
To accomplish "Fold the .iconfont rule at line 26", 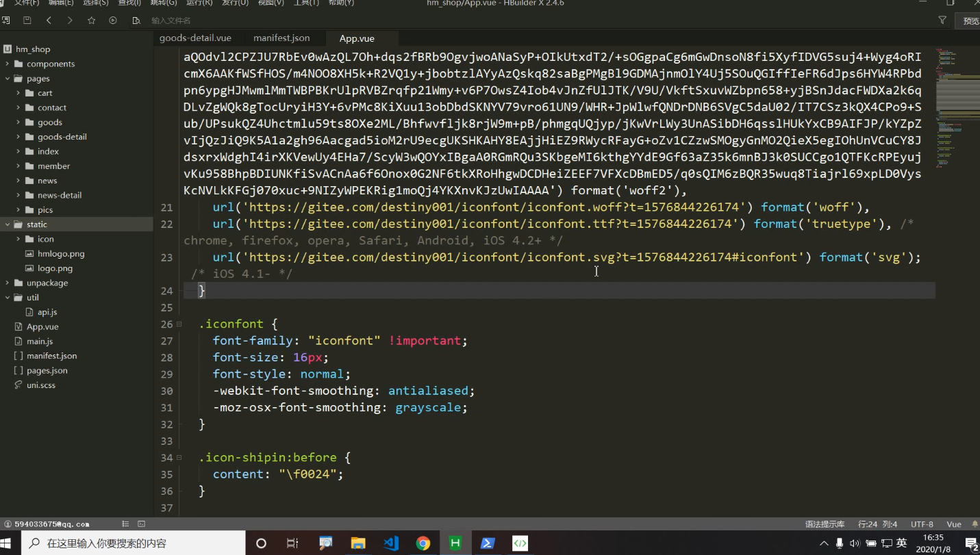I will (179, 324).
